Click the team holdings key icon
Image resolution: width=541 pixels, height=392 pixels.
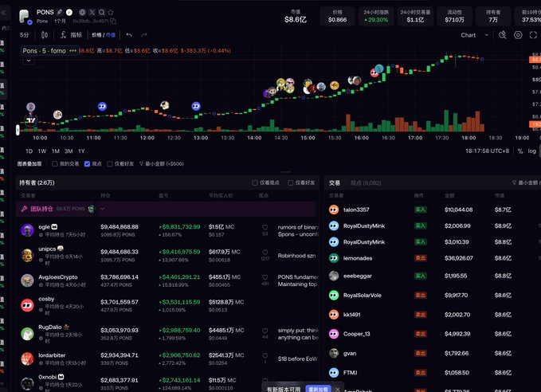click(x=24, y=209)
